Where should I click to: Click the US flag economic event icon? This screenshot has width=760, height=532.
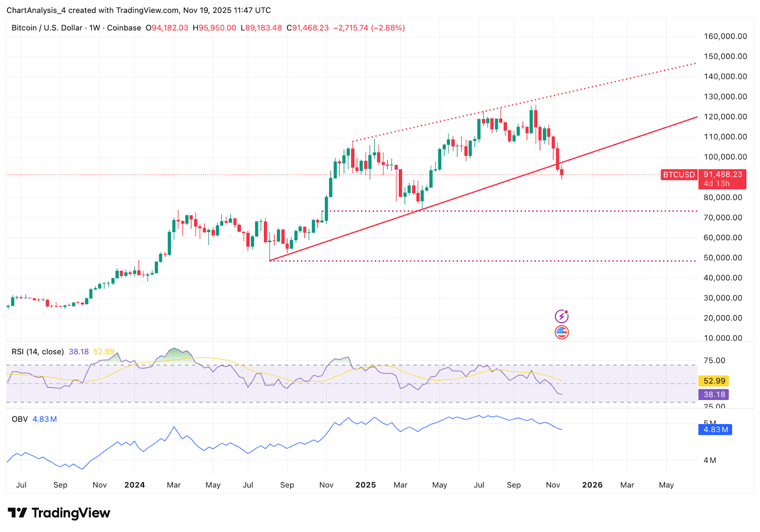point(561,332)
